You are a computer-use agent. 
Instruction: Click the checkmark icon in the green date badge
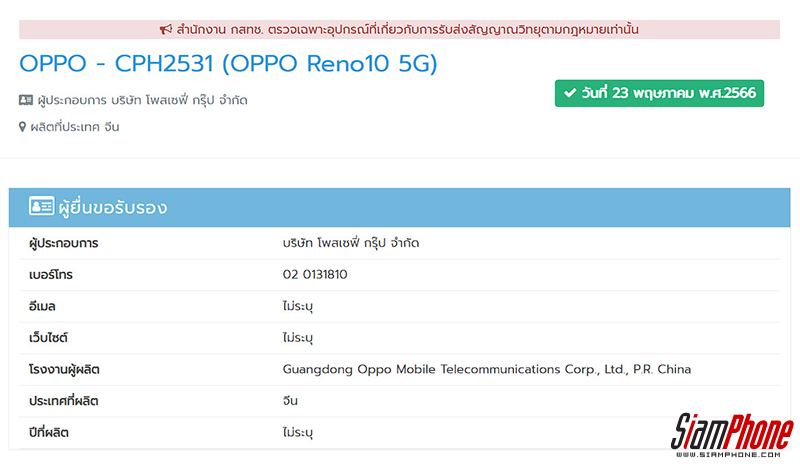(x=570, y=95)
